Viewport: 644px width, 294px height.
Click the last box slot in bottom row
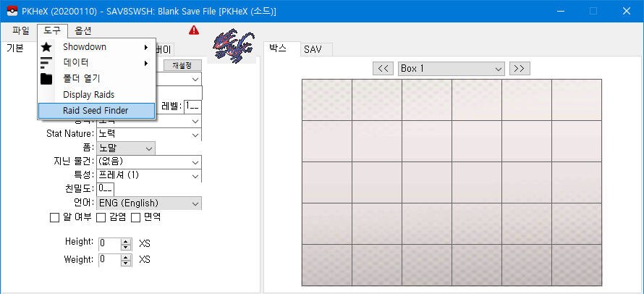click(x=577, y=265)
